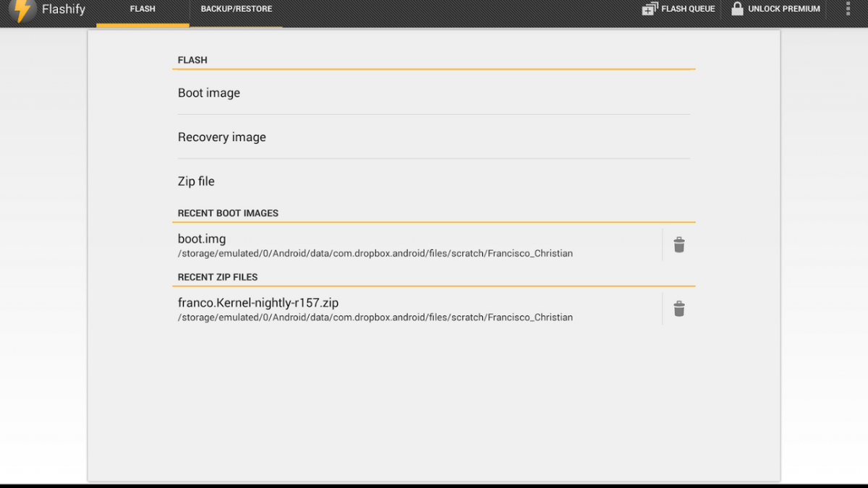This screenshot has height=488, width=868.
Task: Click the RECENT ZIP FILES header
Action: coord(218,277)
